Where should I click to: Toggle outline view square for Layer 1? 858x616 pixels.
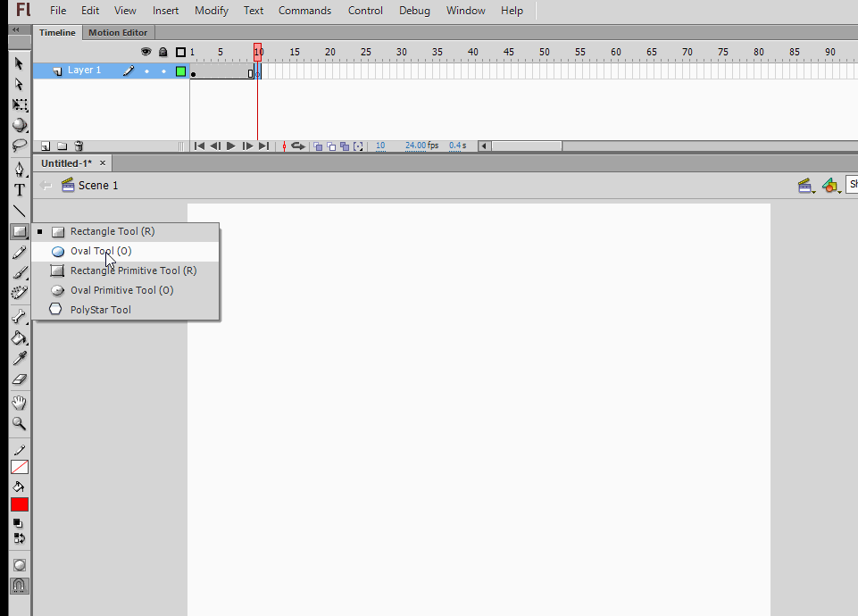[x=180, y=71]
